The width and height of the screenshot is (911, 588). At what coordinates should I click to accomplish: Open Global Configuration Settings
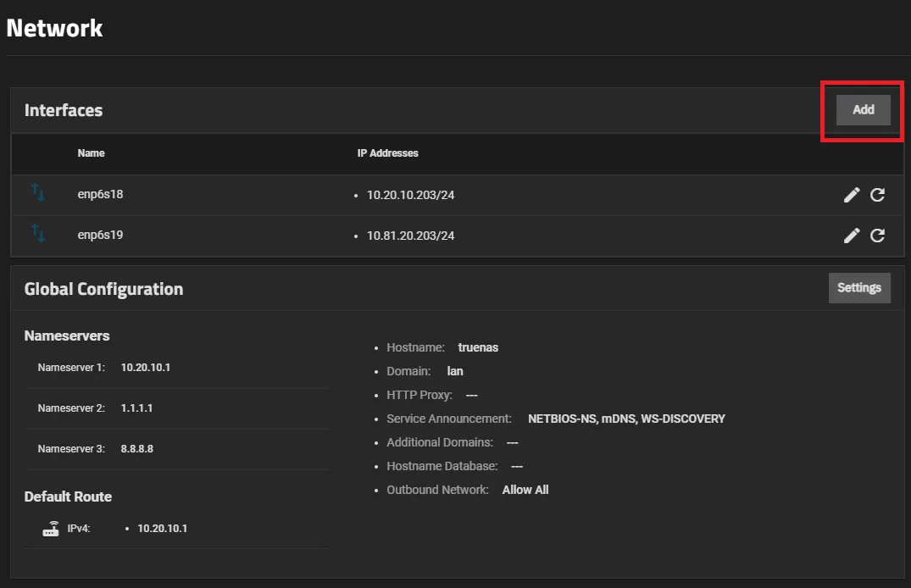tap(859, 287)
